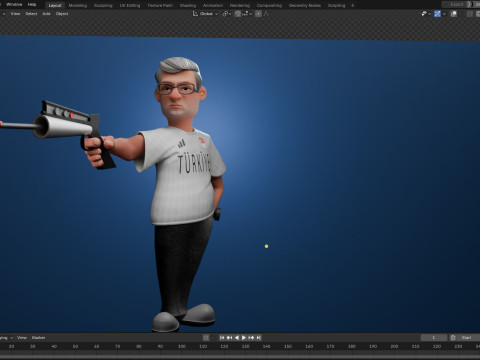The height and width of the screenshot is (360, 480).
Task: Jump to previous keyframe
Action: click(229, 338)
